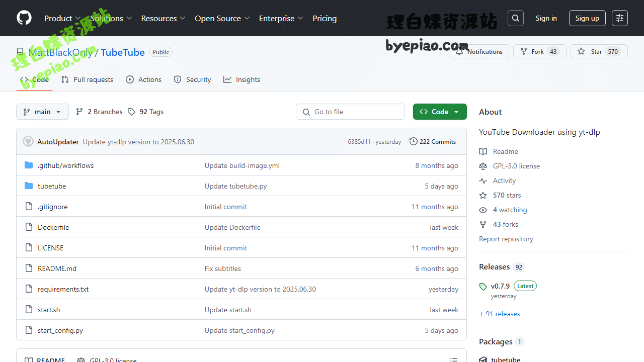Click the AutoUpdater avatar icon
This screenshot has height=362, width=644.
(28, 142)
